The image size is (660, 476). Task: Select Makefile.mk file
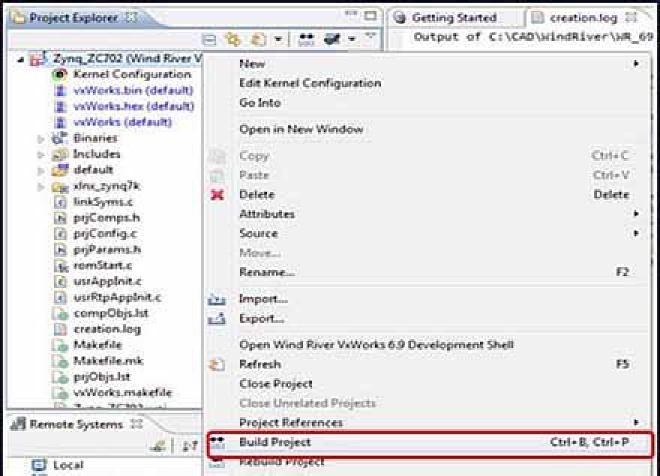108,361
